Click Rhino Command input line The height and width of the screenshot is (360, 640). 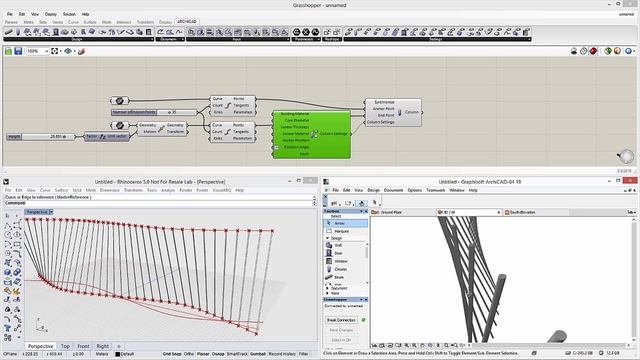click(x=159, y=203)
